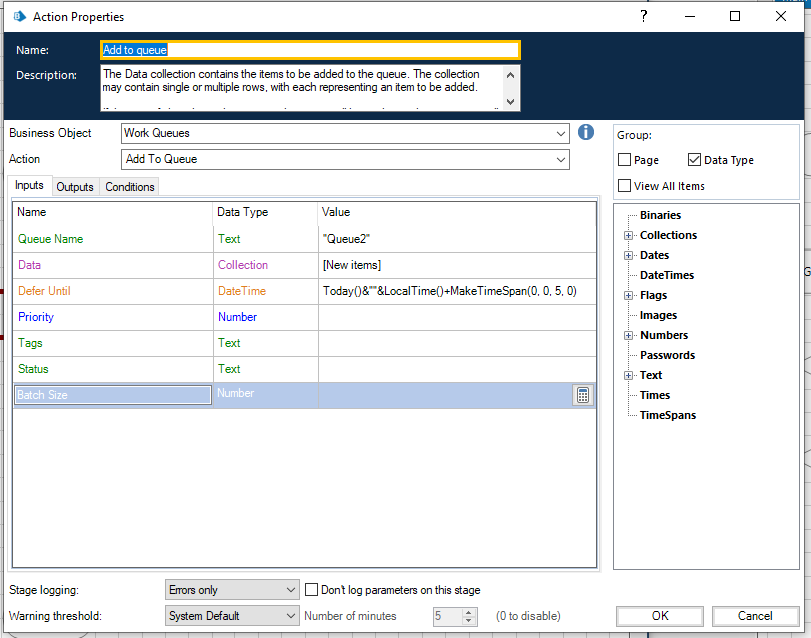Enable Don't log parameters on this stage
Image resolution: width=811 pixels, height=638 pixels.
click(x=312, y=590)
